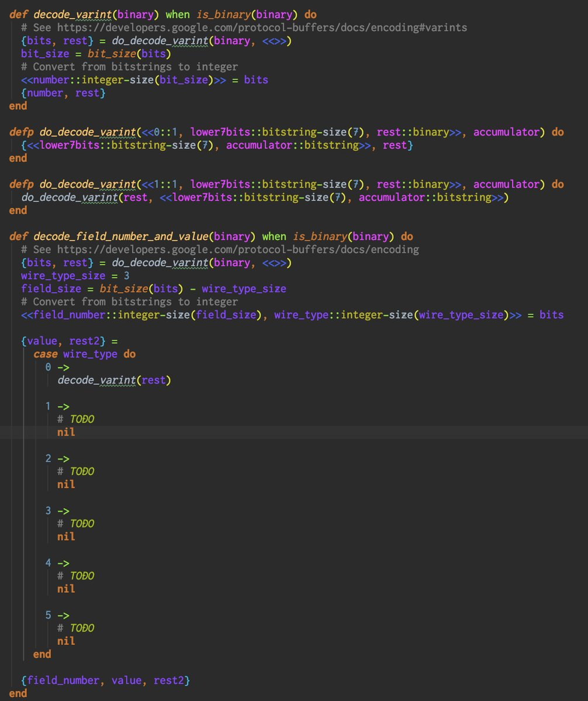Click the 'Convert from bitstrings' comment above '<<number::integer'
This screenshot has width=588, height=701.
coord(130,67)
